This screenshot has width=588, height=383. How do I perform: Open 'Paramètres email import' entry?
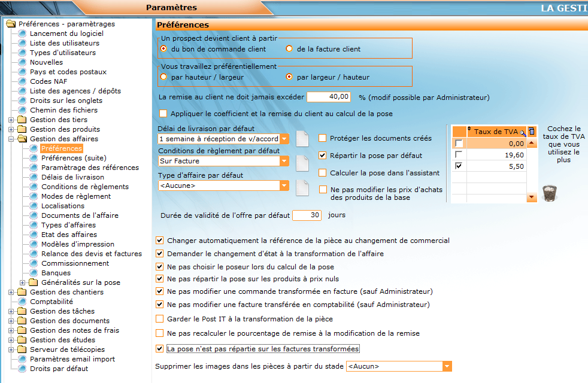tap(72, 359)
